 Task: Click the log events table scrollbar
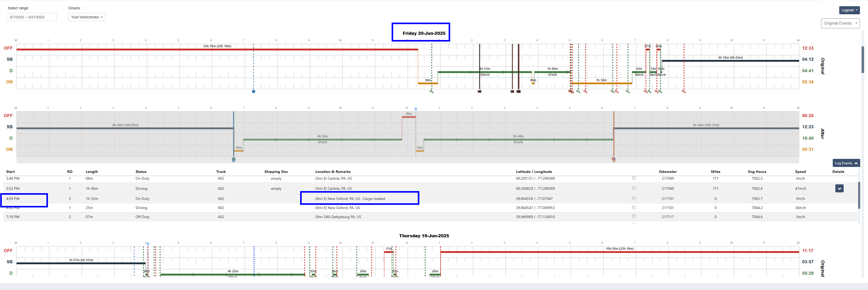coord(859,195)
